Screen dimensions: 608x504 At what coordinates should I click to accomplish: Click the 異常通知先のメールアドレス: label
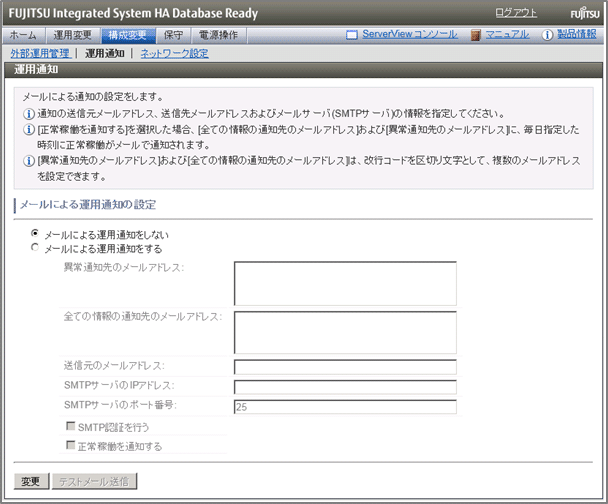tap(124, 268)
